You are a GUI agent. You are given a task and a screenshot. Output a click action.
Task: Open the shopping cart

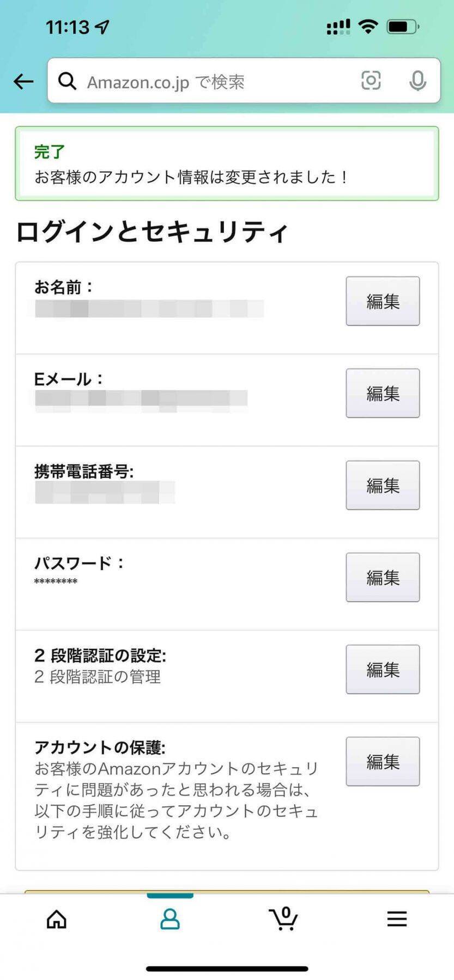click(283, 919)
